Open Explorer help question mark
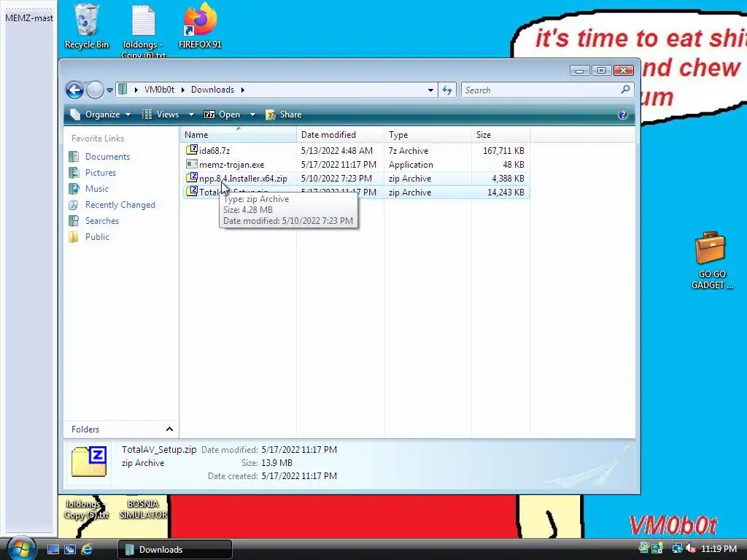This screenshot has height=560, width=747. coord(623,114)
